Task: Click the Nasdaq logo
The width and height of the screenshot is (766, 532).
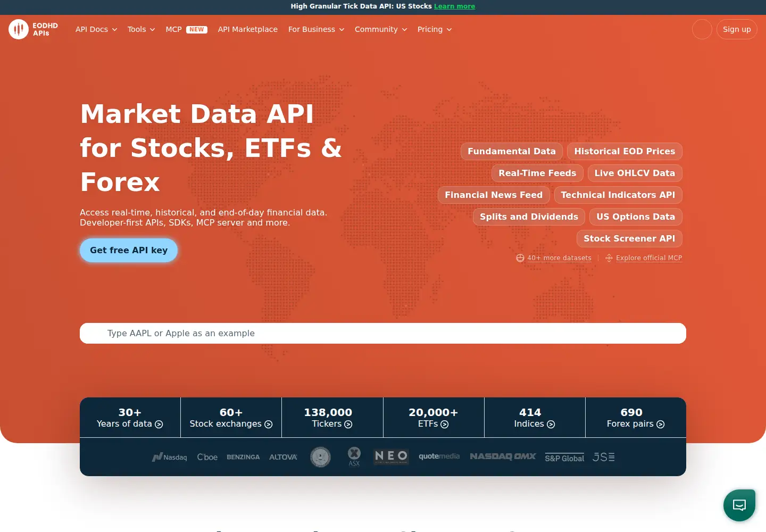Action: (x=169, y=457)
